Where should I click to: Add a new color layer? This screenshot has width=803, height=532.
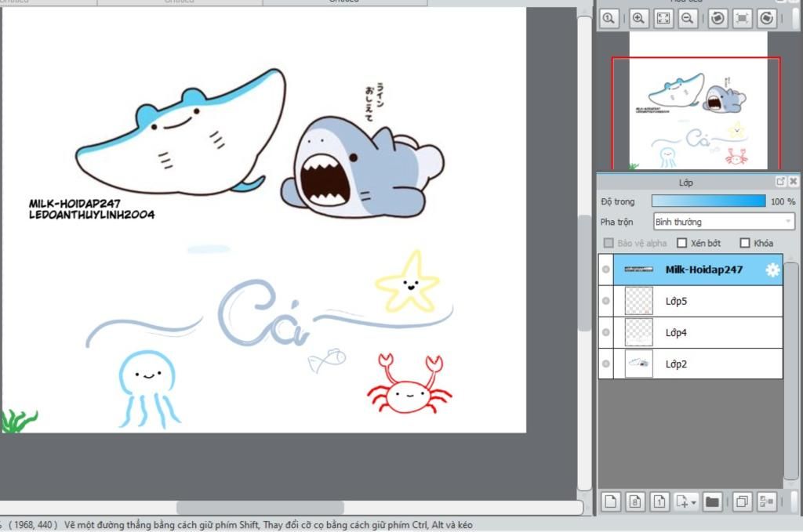[610, 501]
